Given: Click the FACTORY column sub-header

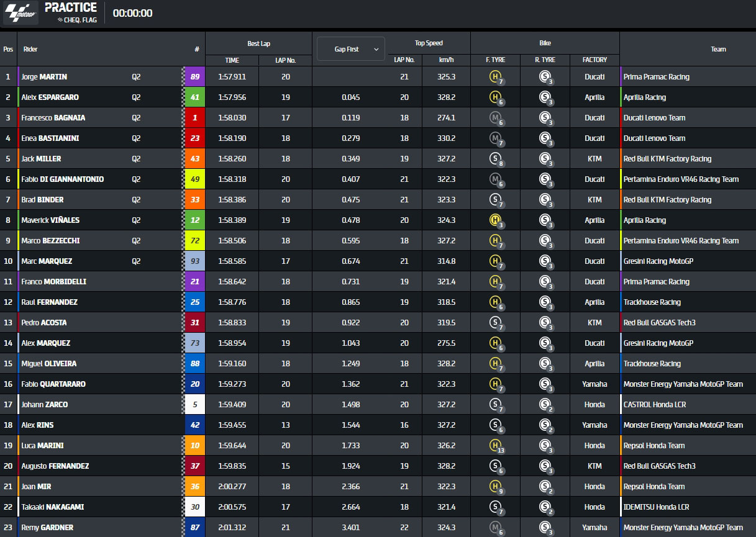Looking at the screenshot, I should pos(594,60).
